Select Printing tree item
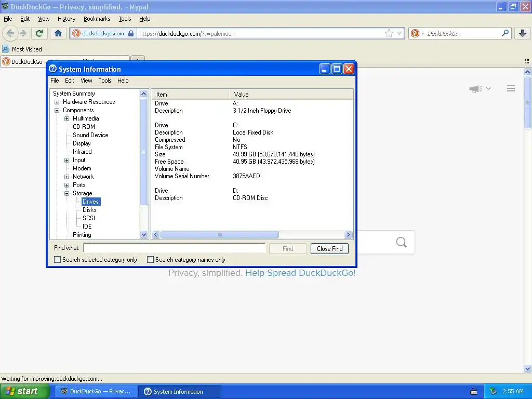 (82, 235)
